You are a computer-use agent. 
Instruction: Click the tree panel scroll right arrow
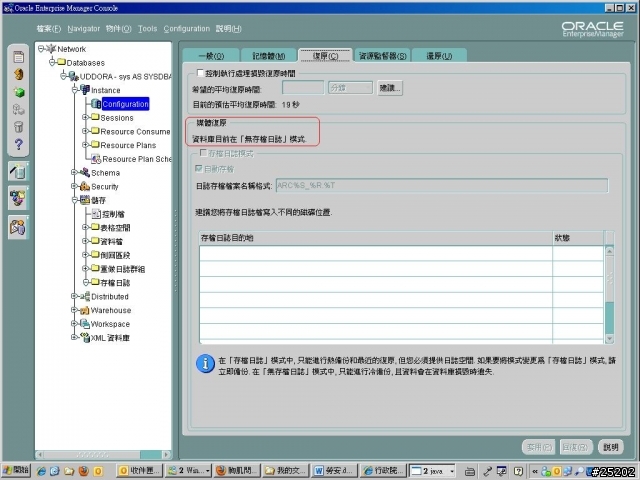(x=167, y=454)
